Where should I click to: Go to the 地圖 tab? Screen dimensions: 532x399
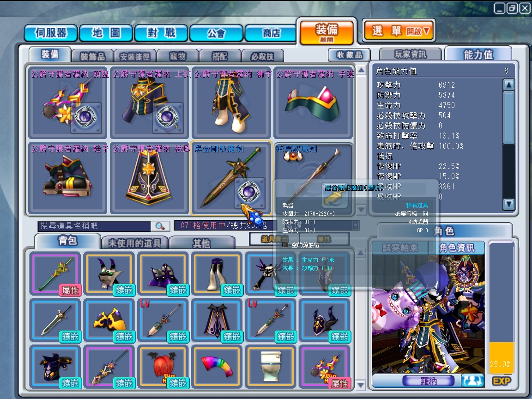click(x=106, y=33)
